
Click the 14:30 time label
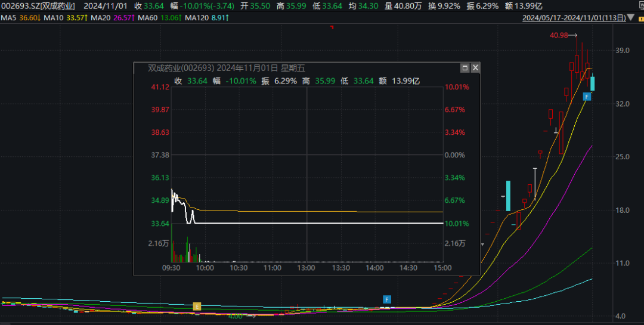408,268
